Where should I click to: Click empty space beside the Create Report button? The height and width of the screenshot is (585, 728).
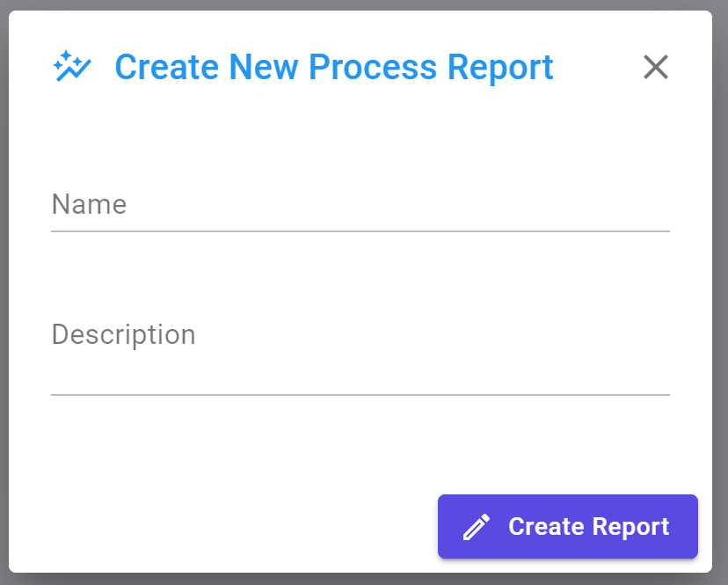click(x=222, y=526)
